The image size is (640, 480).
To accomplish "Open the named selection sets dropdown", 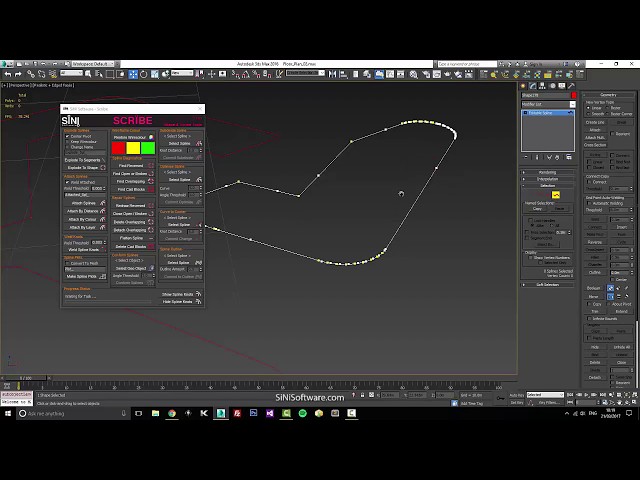I will (305, 73).
